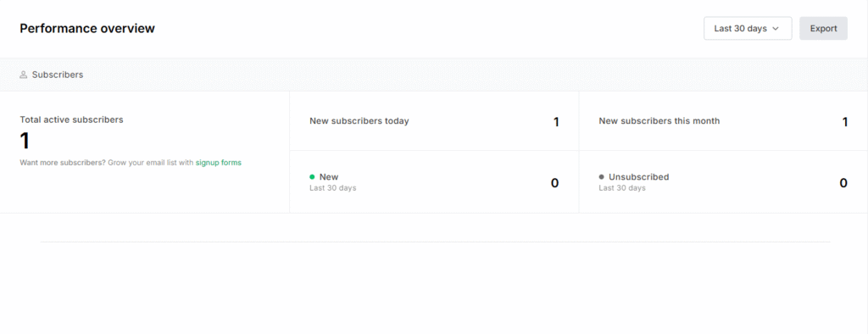Click the Want more subscribers prompt text
This screenshot has height=334, width=868.
click(107, 163)
